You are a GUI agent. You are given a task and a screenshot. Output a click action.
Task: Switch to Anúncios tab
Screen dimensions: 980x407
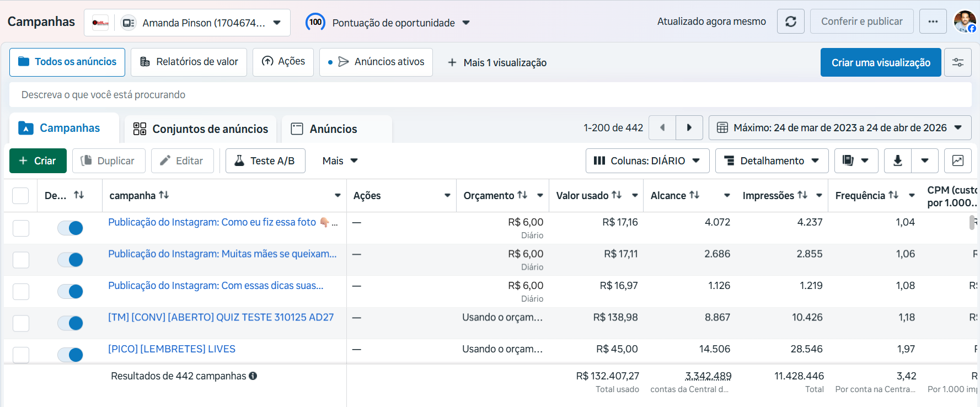pos(336,128)
